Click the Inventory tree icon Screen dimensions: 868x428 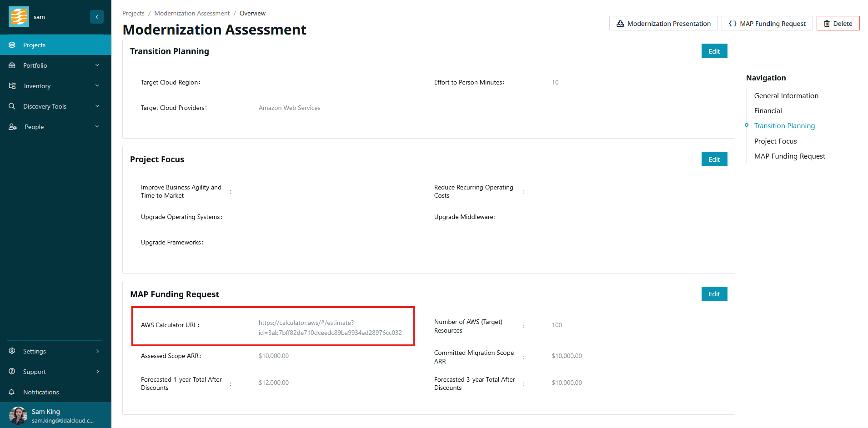(x=12, y=86)
